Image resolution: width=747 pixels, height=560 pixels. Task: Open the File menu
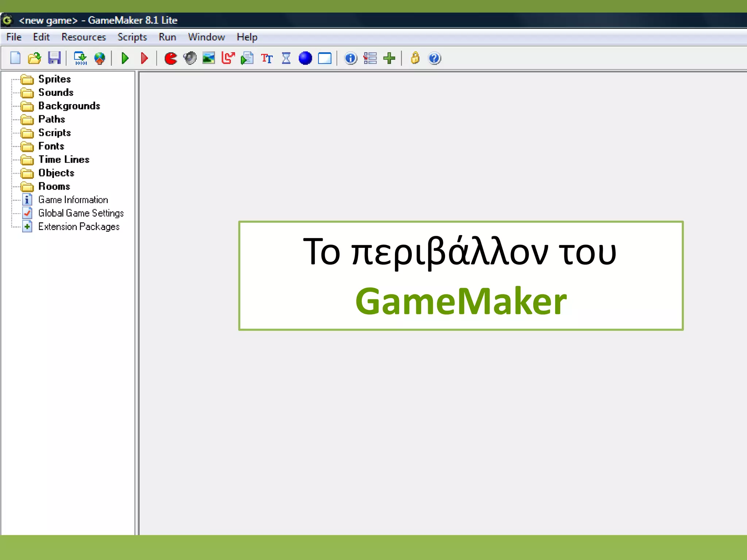pyautogui.click(x=14, y=37)
